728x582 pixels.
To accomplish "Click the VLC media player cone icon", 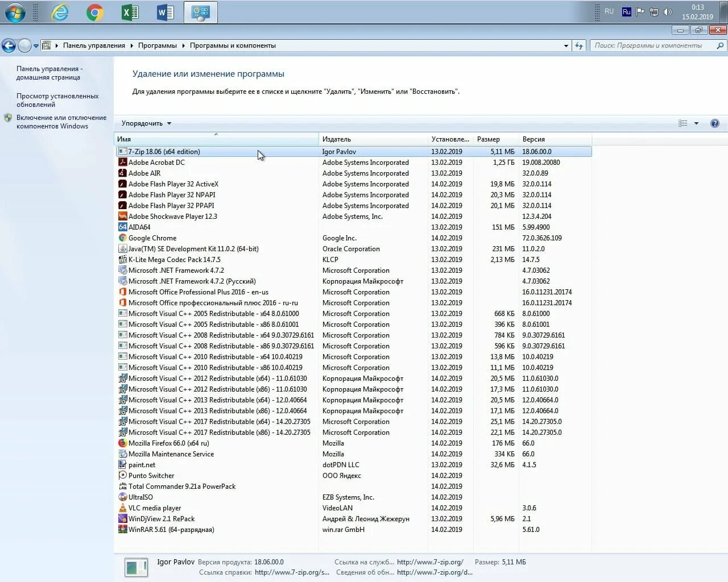I will click(x=122, y=508).
